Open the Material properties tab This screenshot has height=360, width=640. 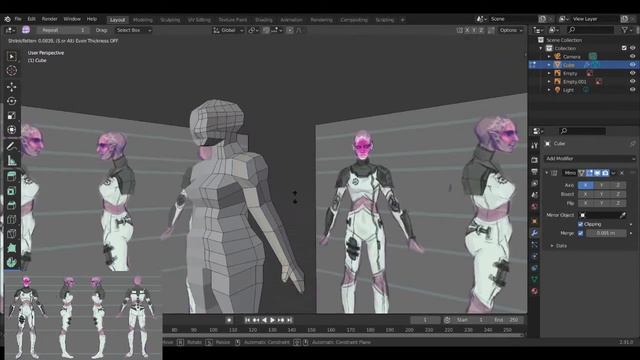click(534, 291)
